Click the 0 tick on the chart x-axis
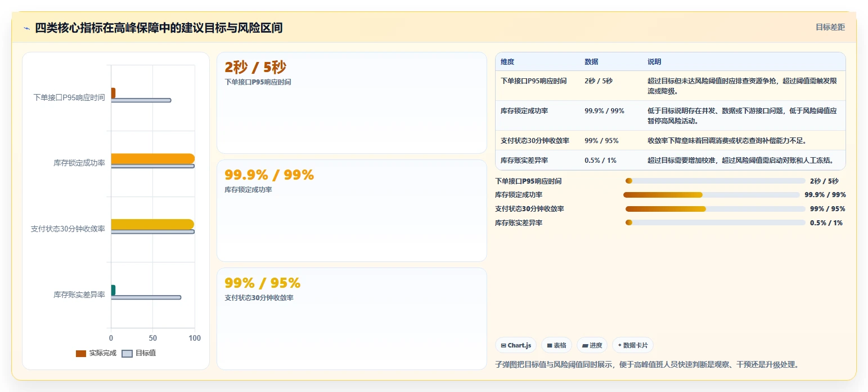This screenshot has height=392, width=868. point(111,338)
